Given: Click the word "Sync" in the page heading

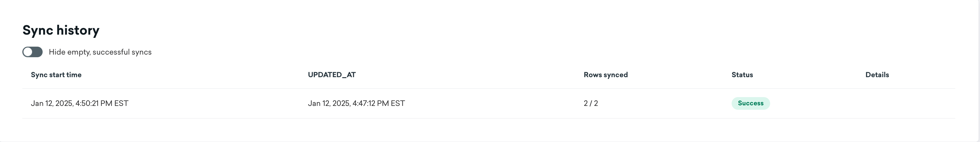Looking at the screenshot, I should click(37, 30).
